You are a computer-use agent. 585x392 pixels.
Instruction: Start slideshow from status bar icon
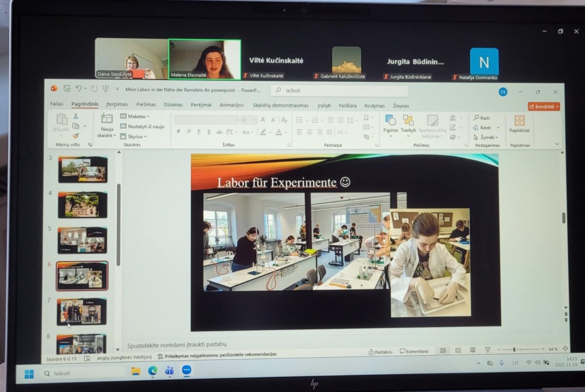tap(487, 350)
